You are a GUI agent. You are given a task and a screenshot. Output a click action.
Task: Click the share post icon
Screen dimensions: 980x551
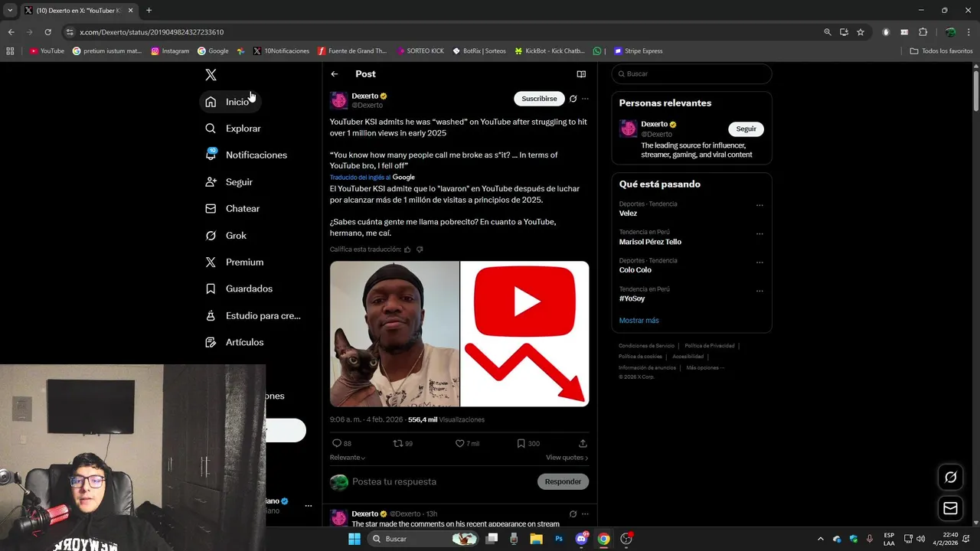[x=583, y=443]
